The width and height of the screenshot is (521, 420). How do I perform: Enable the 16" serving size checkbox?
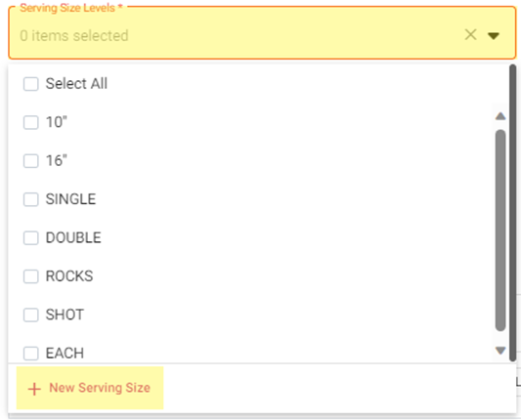point(31,161)
